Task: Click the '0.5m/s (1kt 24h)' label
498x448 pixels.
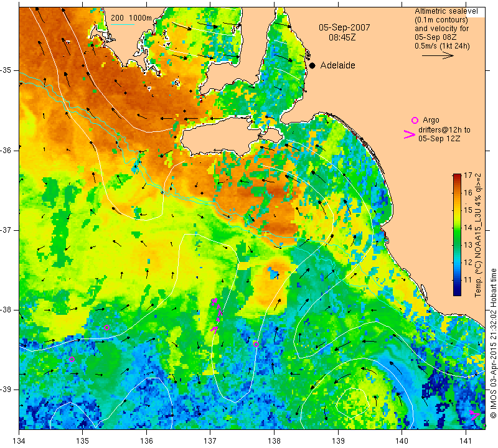Action: pyautogui.click(x=442, y=46)
